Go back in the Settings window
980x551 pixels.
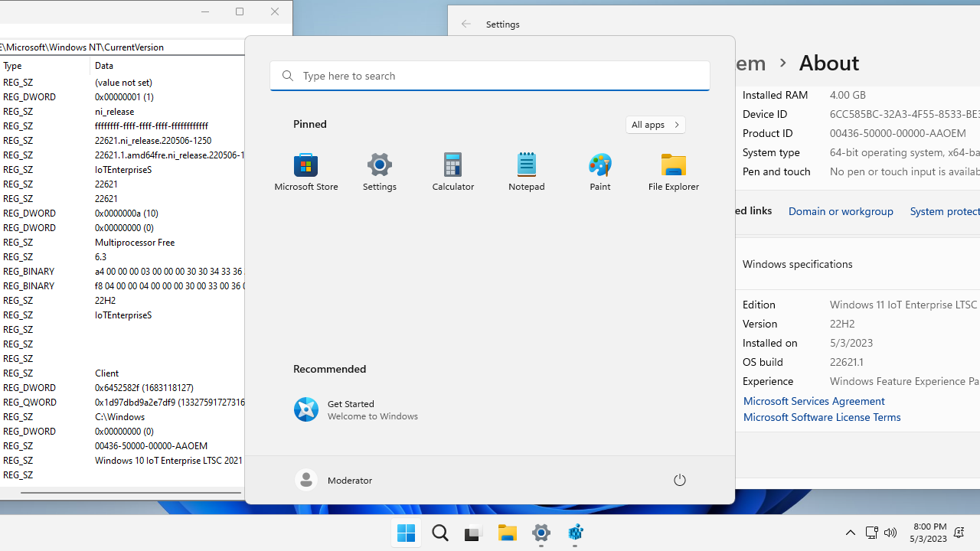[466, 24]
